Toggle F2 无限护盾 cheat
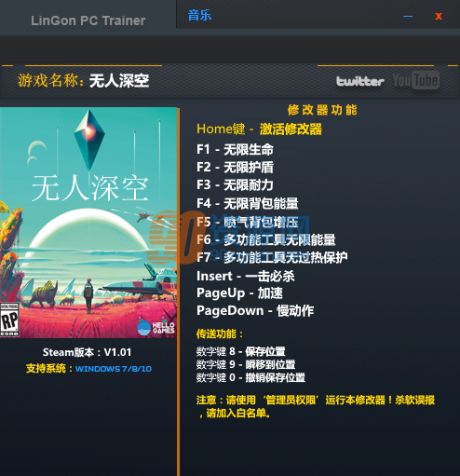The image size is (460, 476). (235, 168)
